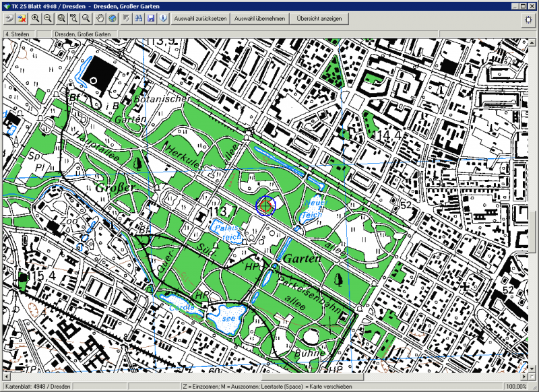
Task: Open search with the binoculars icon
Action: (x=139, y=19)
